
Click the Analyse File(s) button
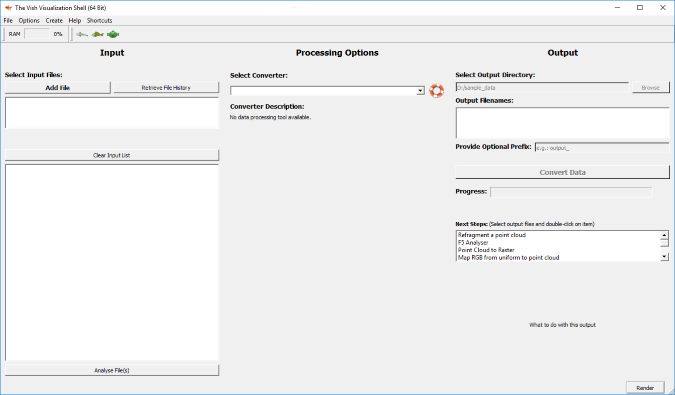[x=112, y=370]
